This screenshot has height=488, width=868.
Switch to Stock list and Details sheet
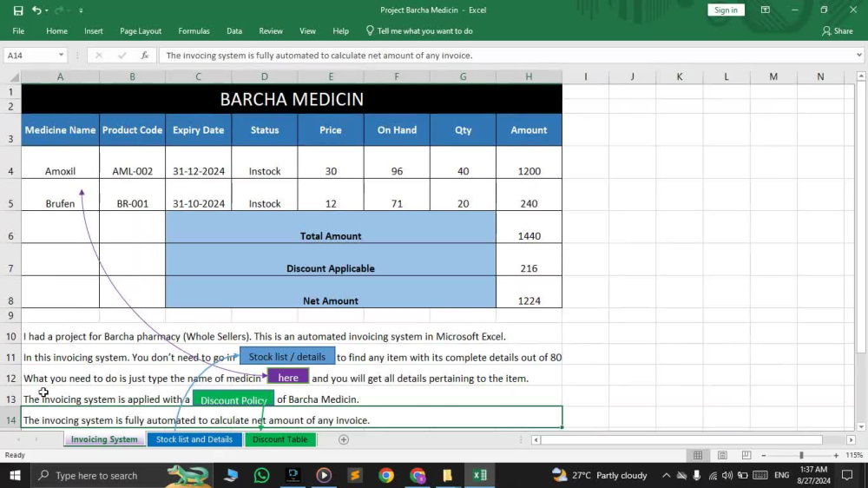[x=194, y=439]
